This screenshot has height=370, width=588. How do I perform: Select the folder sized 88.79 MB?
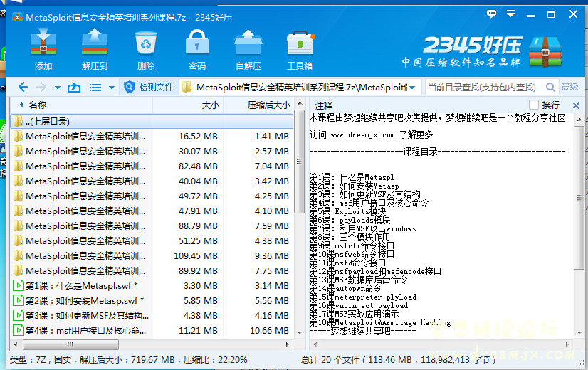(152, 226)
